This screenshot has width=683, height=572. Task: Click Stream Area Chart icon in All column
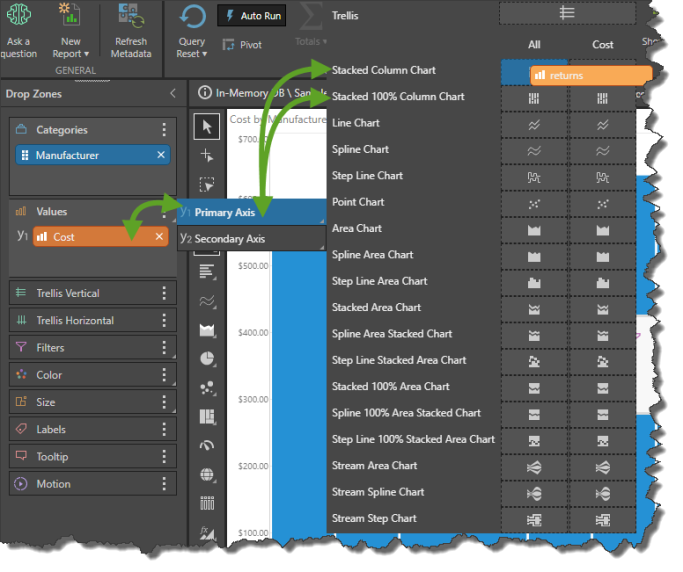(534, 466)
